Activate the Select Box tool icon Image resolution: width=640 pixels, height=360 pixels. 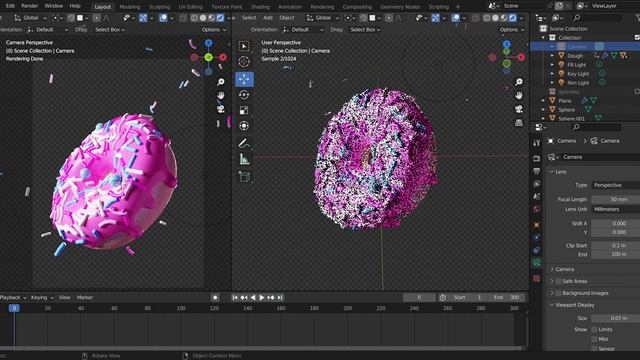point(244,46)
